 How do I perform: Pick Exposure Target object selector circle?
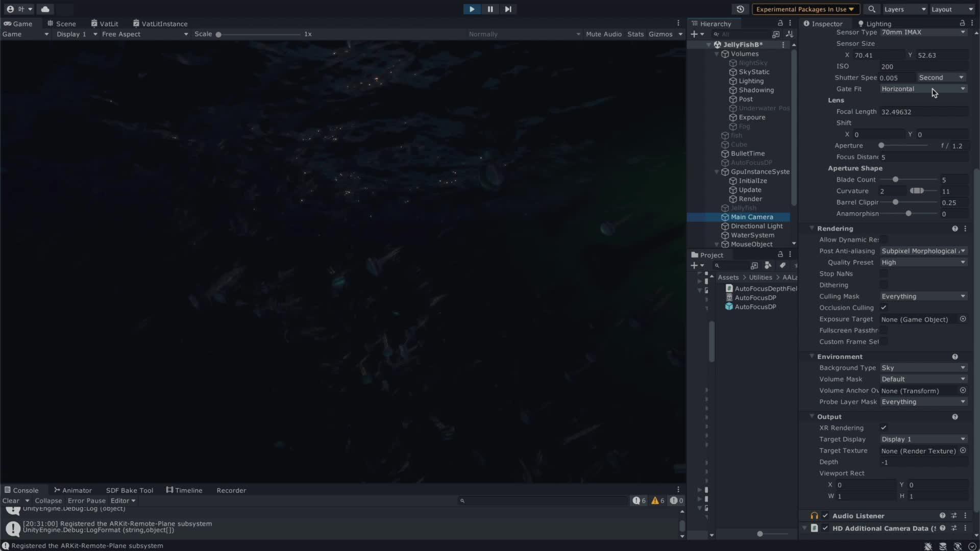(x=963, y=319)
